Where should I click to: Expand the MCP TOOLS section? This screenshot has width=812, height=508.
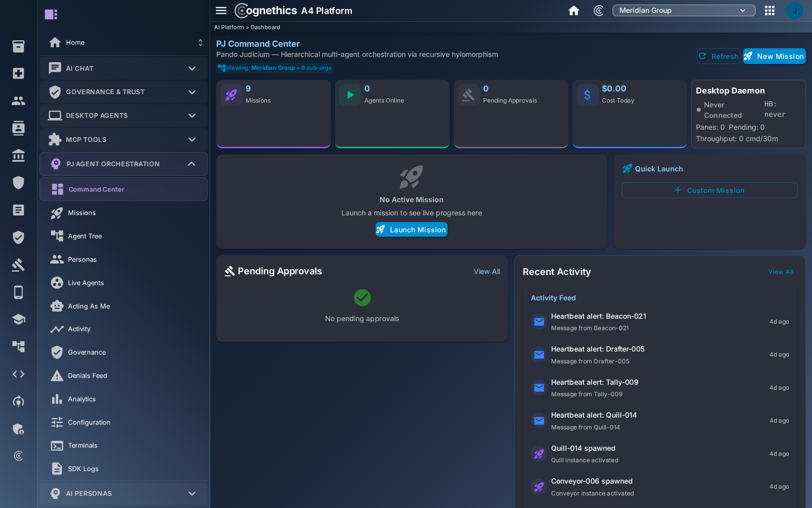click(123, 139)
